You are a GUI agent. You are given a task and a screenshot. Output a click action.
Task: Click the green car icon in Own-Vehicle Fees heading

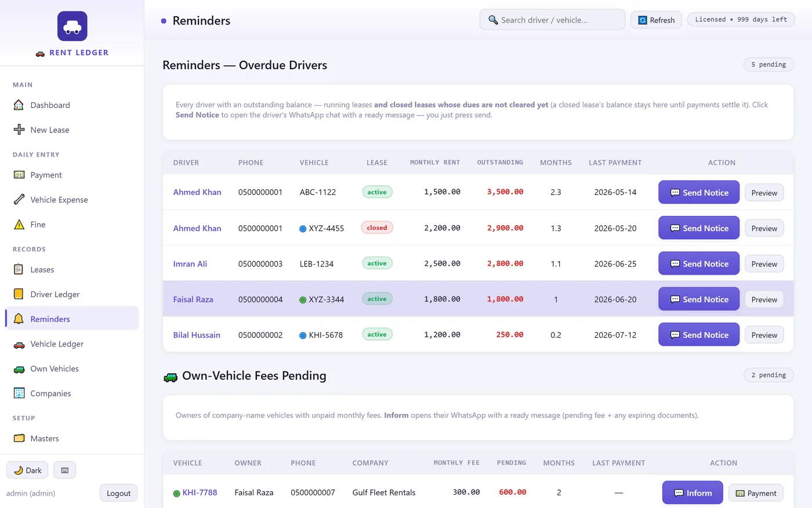click(171, 377)
